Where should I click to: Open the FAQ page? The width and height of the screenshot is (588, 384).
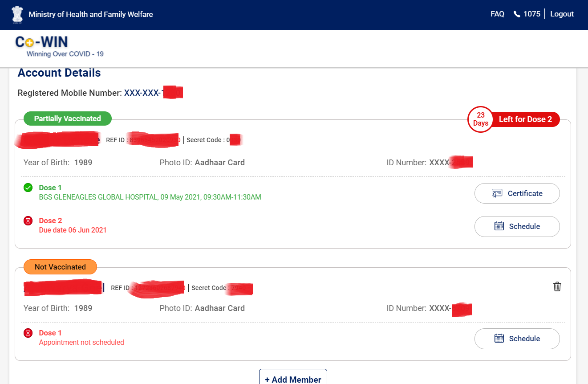point(497,14)
